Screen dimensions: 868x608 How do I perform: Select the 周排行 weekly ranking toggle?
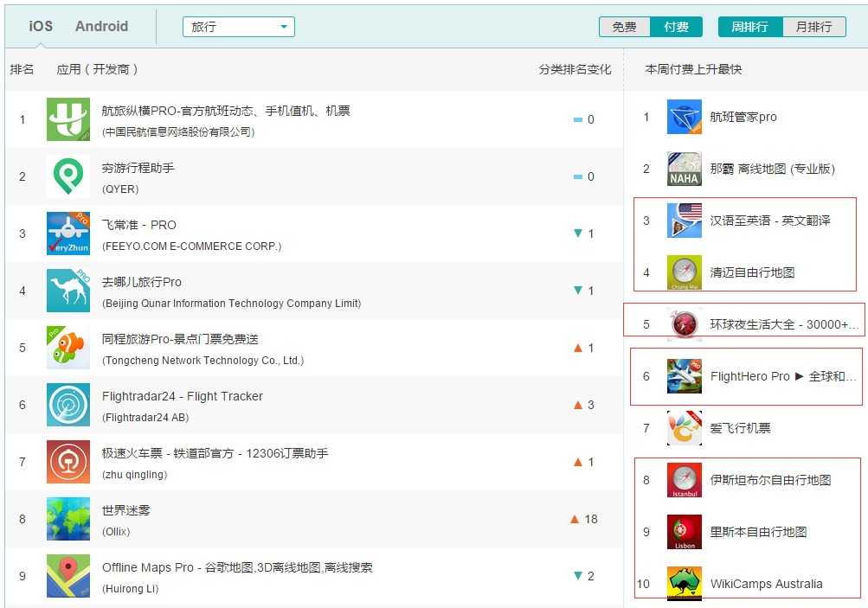coord(750,27)
